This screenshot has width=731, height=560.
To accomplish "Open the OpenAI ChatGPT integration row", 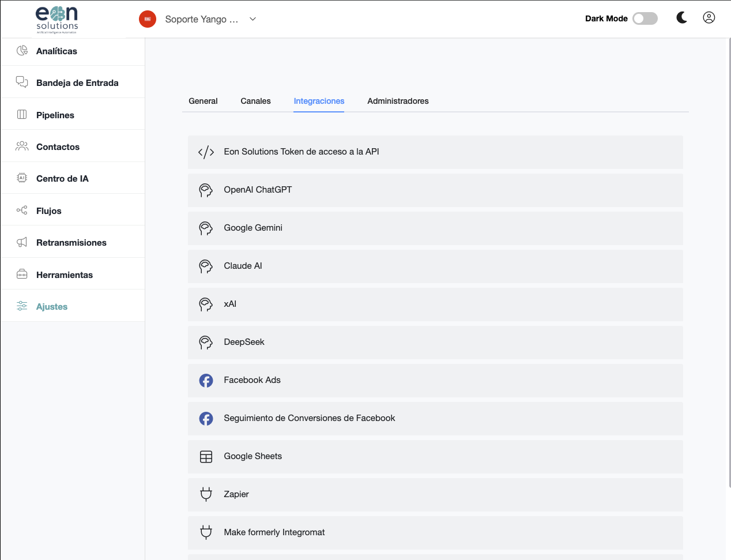I will (x=435, y=190).
